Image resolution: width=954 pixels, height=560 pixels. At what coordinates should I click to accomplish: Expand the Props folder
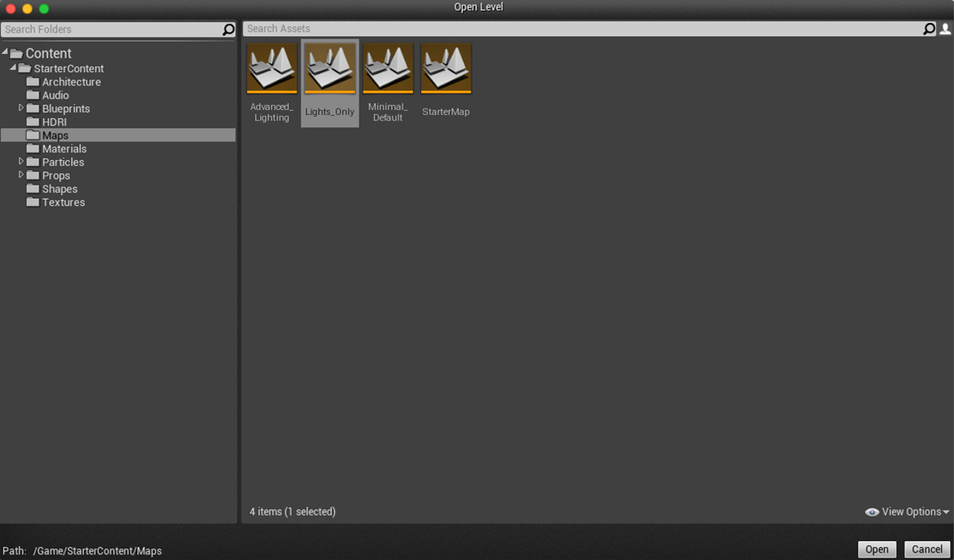pos(21,175)
